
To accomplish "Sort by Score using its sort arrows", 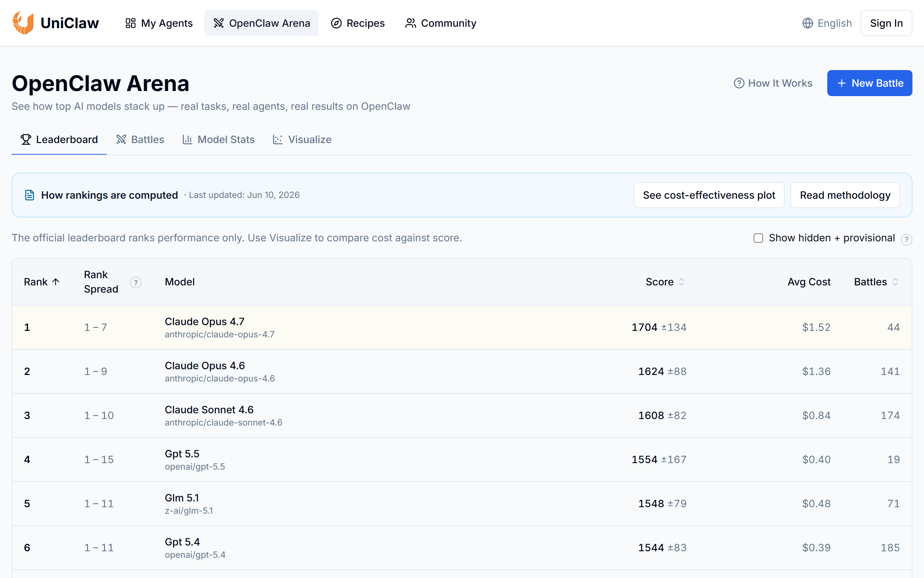I will point(681,282).
